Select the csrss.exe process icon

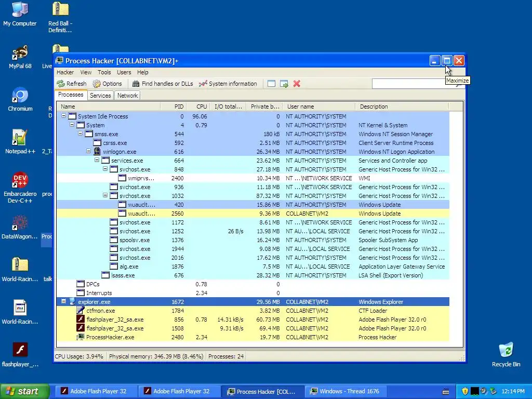97,143
